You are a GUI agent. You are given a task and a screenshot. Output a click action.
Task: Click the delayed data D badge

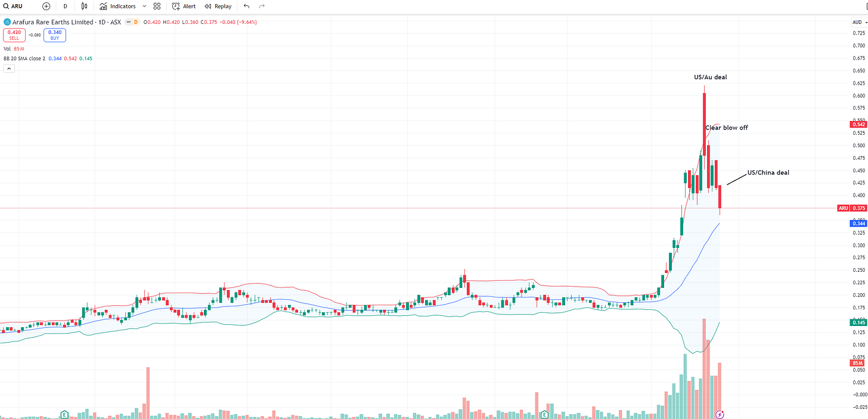135,22
